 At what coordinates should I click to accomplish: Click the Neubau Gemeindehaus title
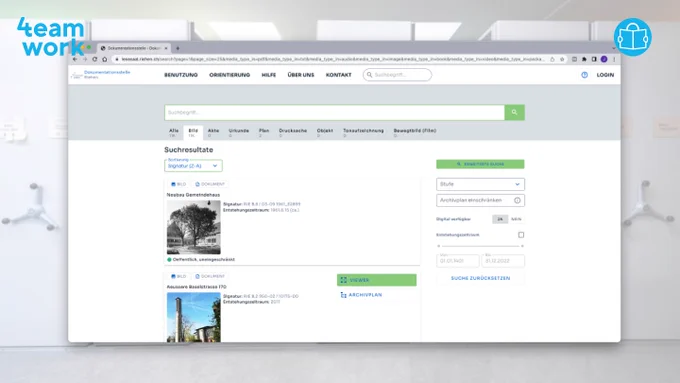point(193,195)
